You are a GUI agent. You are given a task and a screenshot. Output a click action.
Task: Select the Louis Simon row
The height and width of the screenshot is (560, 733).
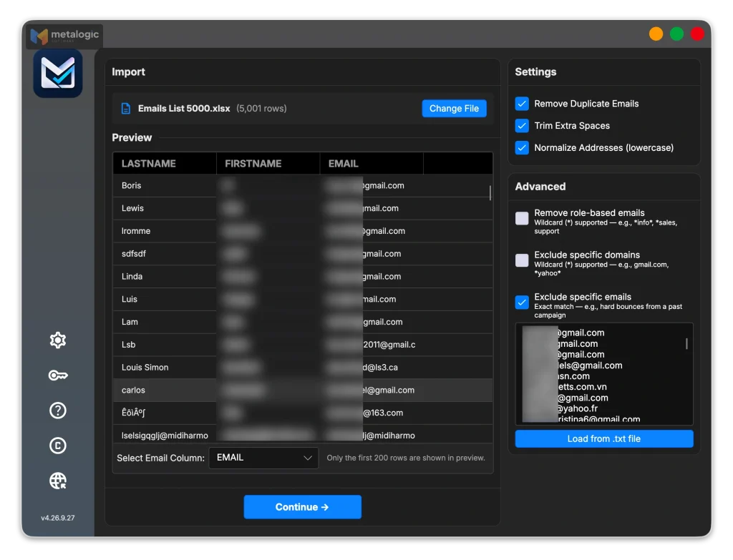pos(303,367)
